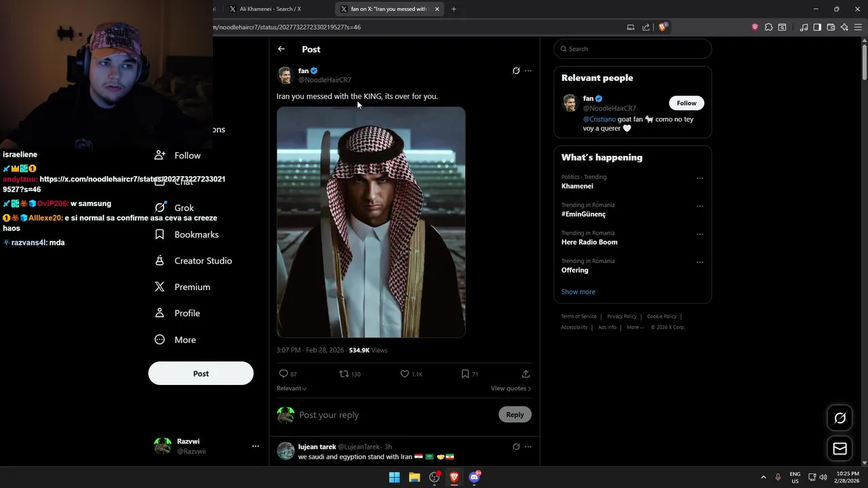Open Profile in the left sidebar
Viewport: 868px width, 488px height.
177,313
